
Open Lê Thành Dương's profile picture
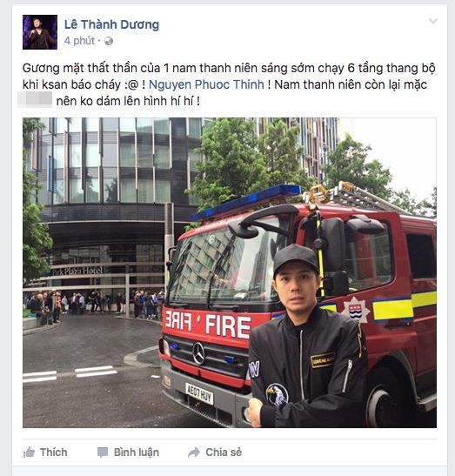40,32
